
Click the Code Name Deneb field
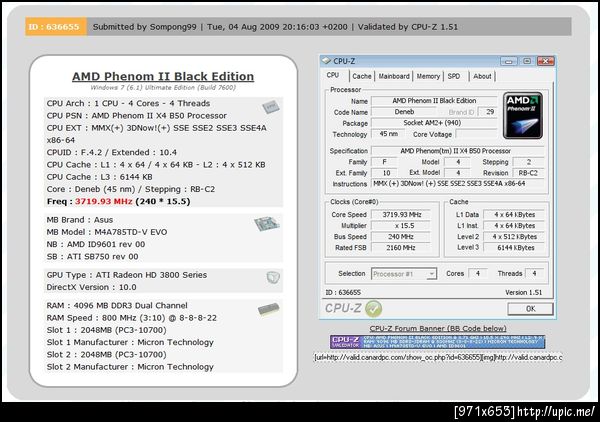[x=404, y=112]
